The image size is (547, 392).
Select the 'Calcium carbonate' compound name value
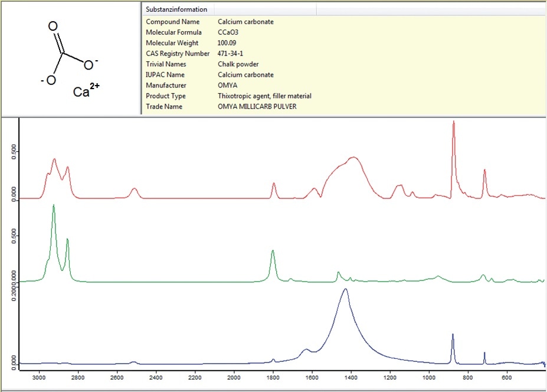click(x=245, y=22)
